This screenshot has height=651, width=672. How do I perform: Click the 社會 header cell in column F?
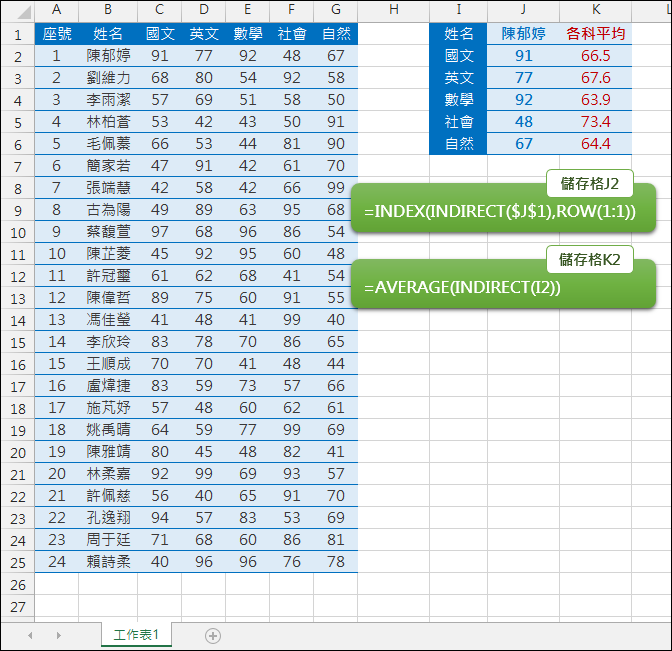(292, 33)
